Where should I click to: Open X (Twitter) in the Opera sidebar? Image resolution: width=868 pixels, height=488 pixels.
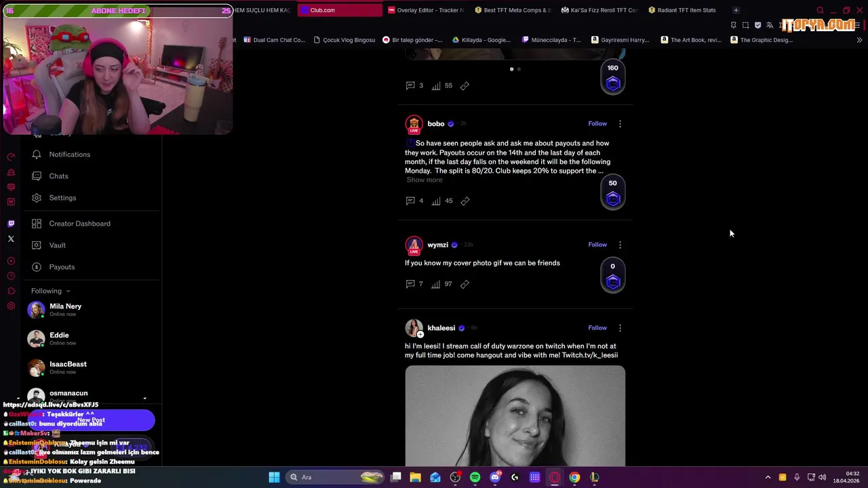click(x=11, y=239)
